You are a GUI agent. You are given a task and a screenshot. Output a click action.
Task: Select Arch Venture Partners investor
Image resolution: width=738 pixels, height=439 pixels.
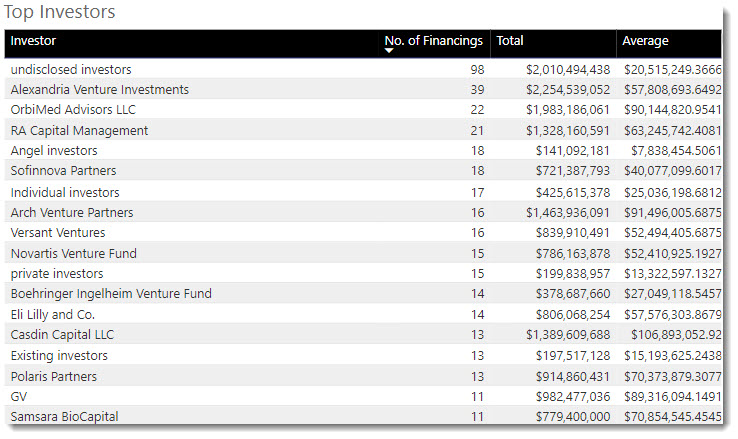click(72, 213)
